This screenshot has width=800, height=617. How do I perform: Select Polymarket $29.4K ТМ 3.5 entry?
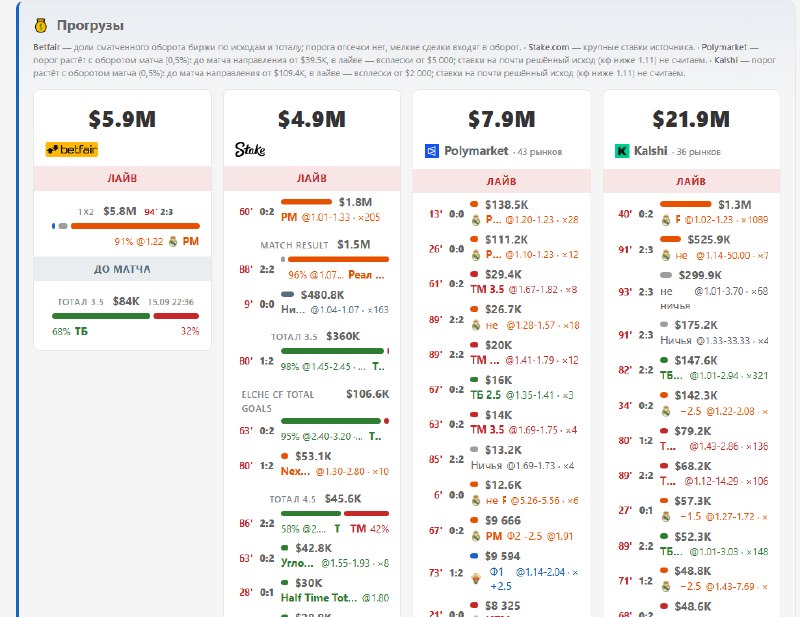pyautogui.click(x=502, y=282)
